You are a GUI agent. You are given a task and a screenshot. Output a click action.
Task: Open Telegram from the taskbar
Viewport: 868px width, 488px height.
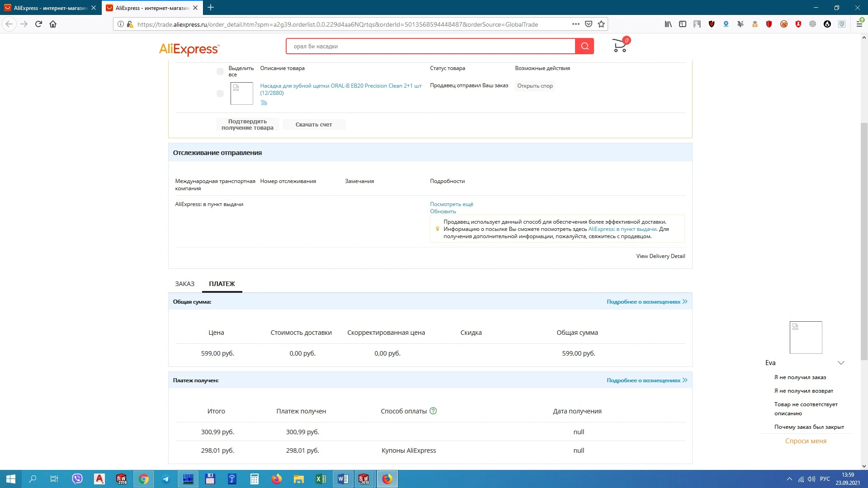tap(166, 479)
